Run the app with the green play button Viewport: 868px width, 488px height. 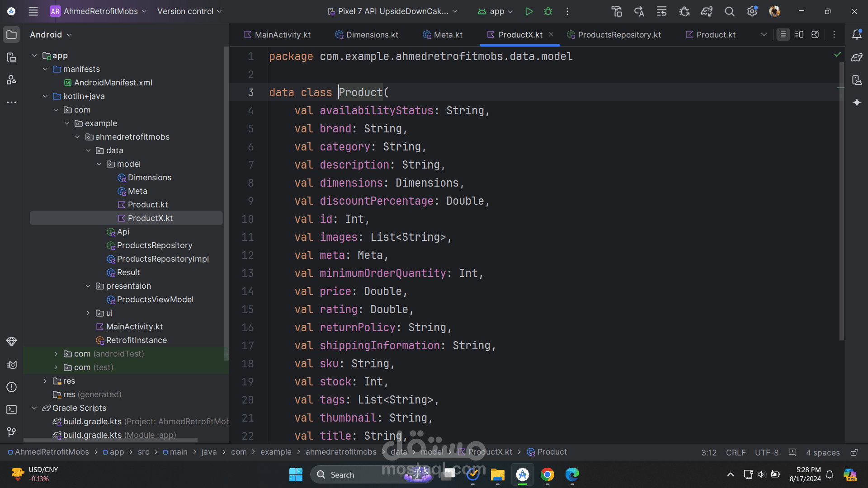pyautogui.click(x=528, y=11)
